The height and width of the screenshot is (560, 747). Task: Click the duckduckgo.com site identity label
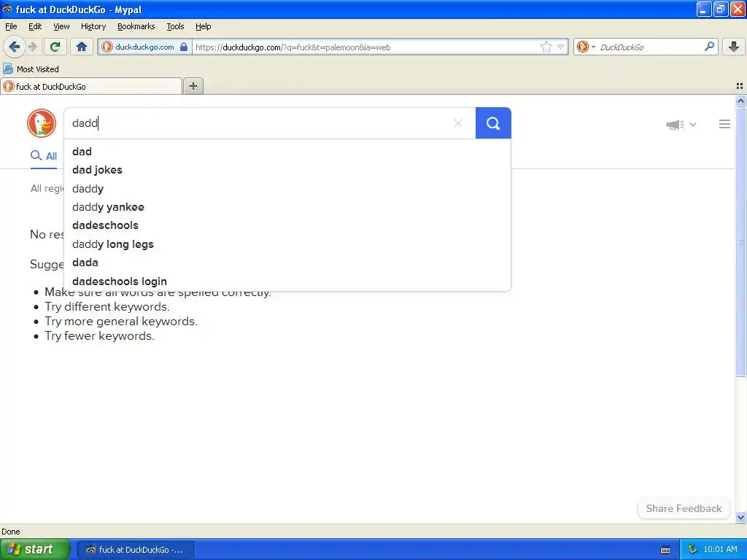click(144, 47)
